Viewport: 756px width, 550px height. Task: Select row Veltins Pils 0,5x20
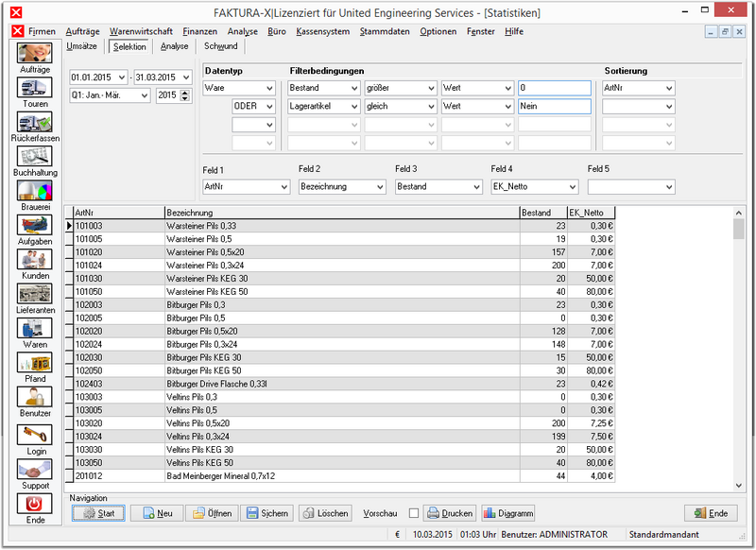pyautogui.click(x=344, y=423)
